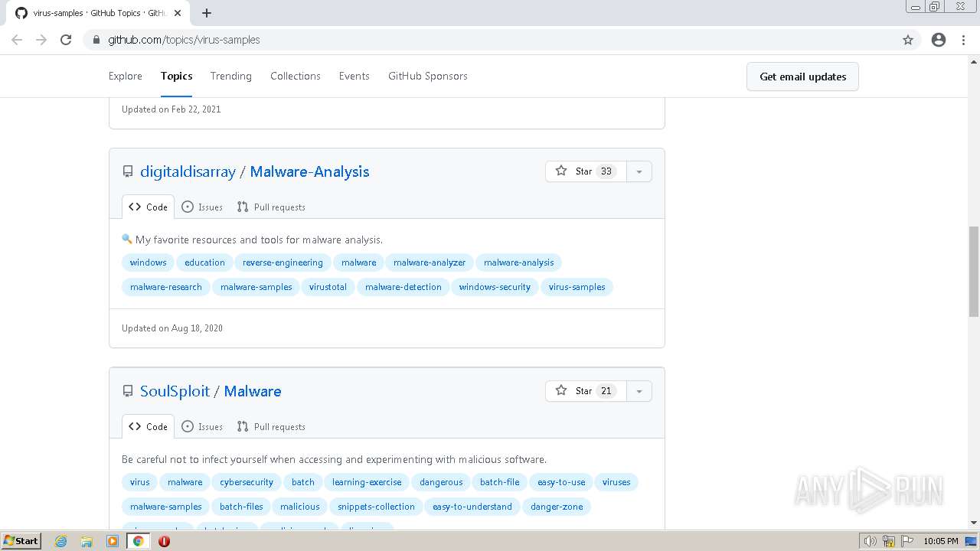Open the Windows Start menu

21,541
